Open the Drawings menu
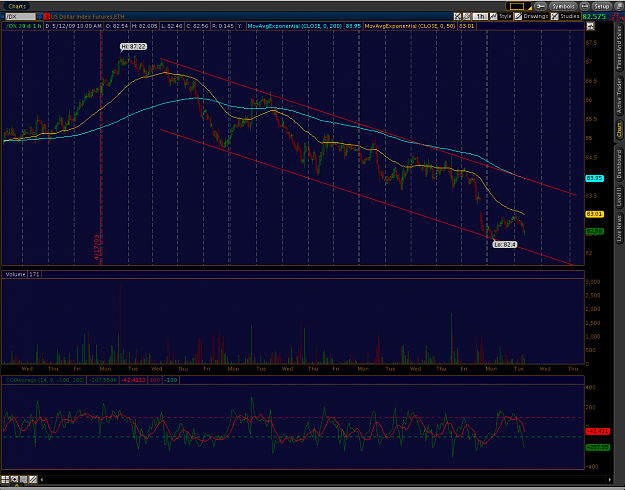The height and width of the screenshot is (490, 625). pos(532,16)
